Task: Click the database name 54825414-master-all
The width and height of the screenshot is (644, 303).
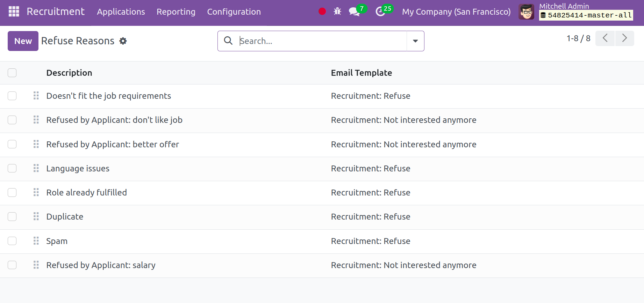Action: click(x=586, y=15)
